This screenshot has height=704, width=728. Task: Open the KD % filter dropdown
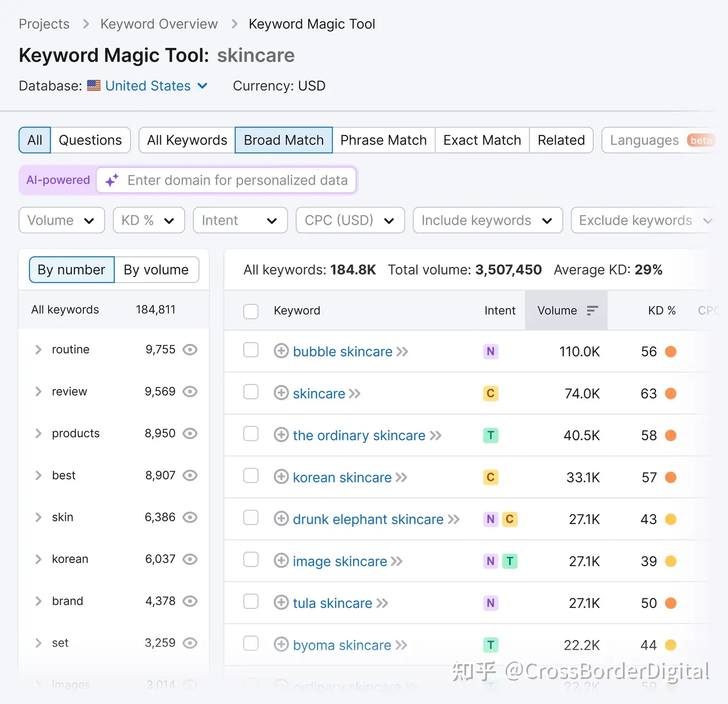point(149,221)
